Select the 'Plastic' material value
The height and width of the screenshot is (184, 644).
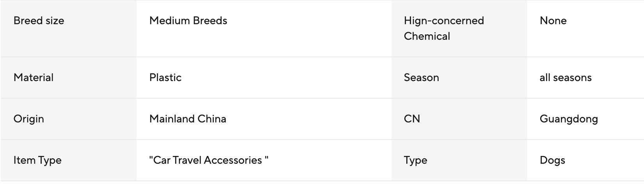165,78
